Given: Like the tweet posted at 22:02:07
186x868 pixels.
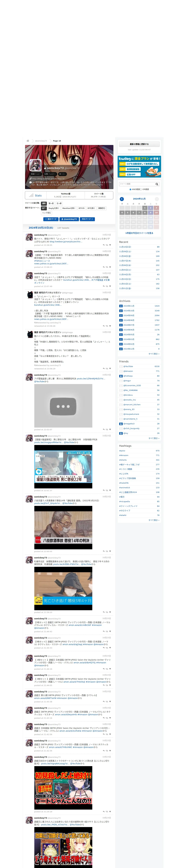Looking at the screenshot, I should (x=110, y=430).
